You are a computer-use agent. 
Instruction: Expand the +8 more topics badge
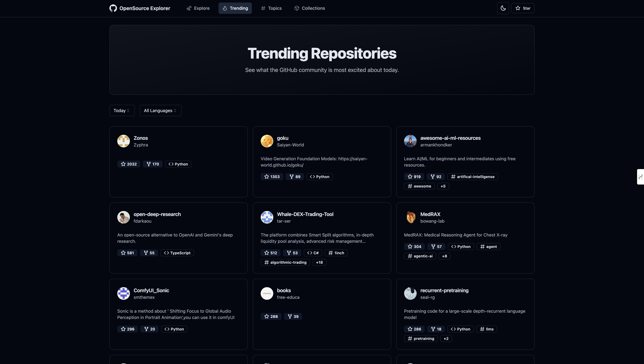444,256
